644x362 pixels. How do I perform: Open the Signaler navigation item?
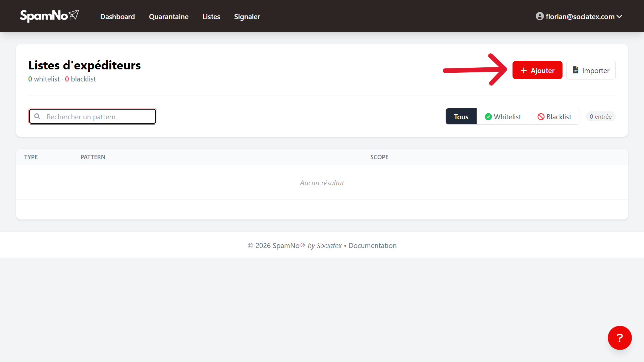pyautogui.click(x=247, y=16)
